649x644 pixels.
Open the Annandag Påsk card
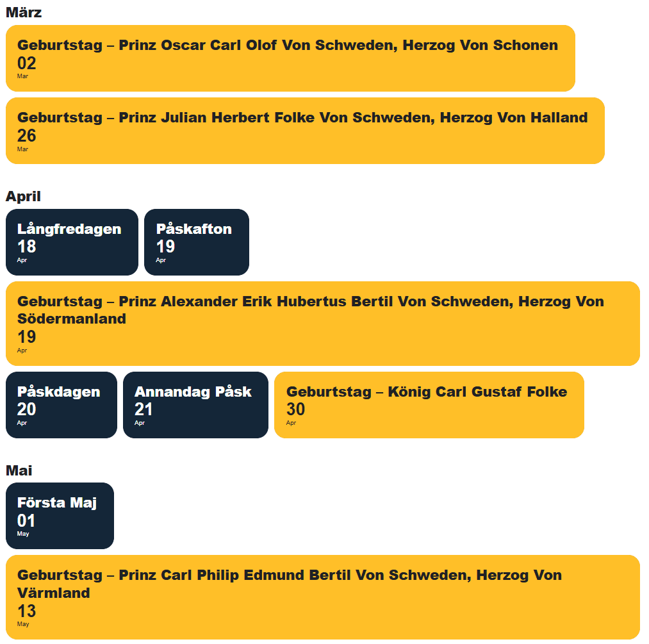point(195,405)
